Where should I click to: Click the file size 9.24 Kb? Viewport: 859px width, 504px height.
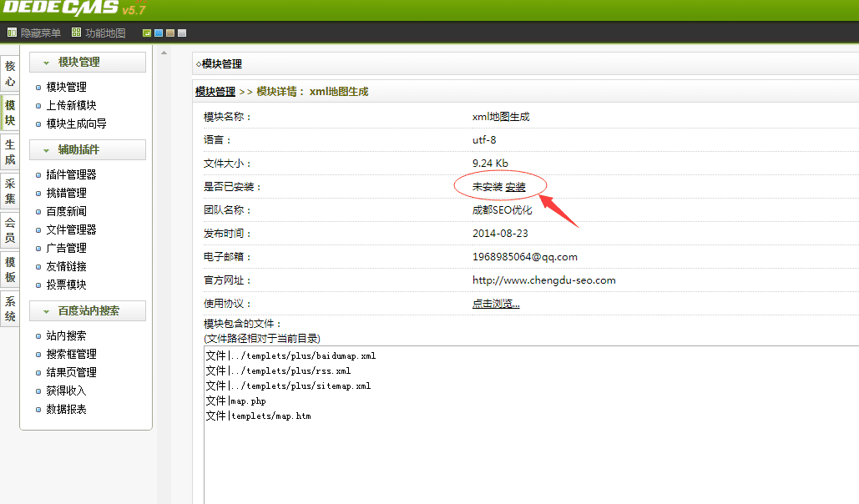490,164
